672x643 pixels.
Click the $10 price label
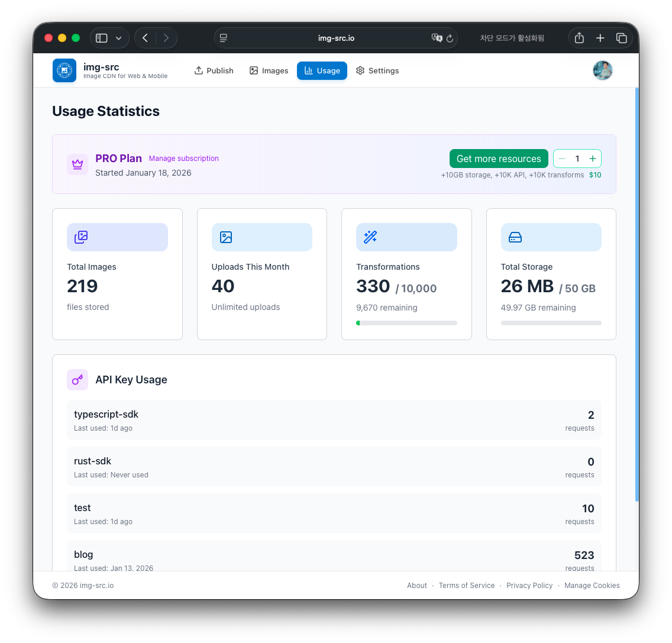595,175
